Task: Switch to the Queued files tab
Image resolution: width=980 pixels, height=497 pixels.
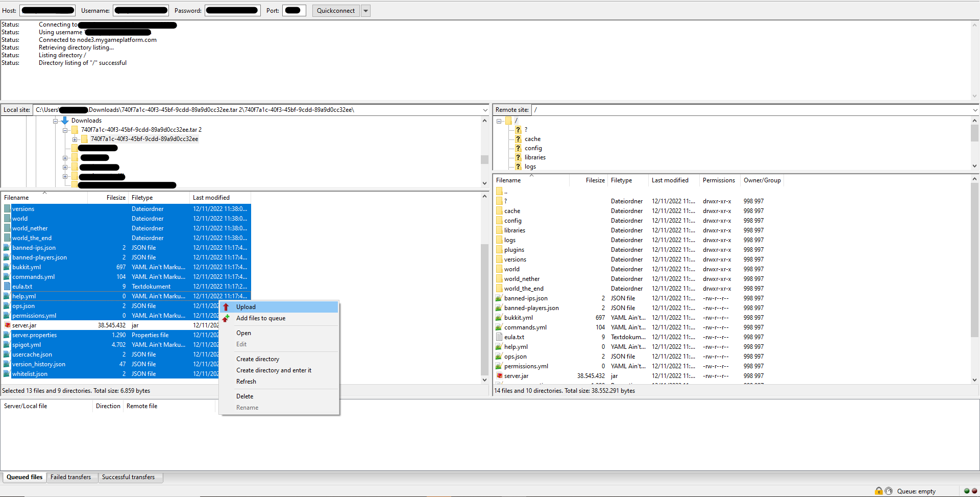Action: (x=24, y=477)
